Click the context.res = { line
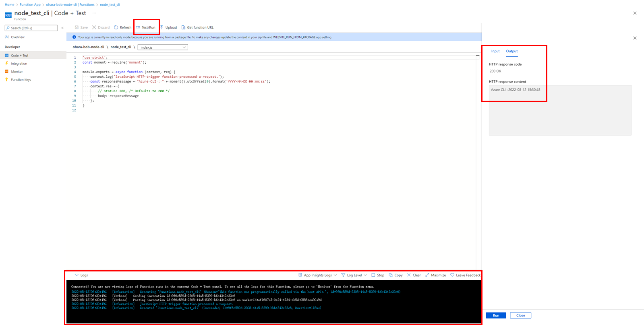 [105, 87]
